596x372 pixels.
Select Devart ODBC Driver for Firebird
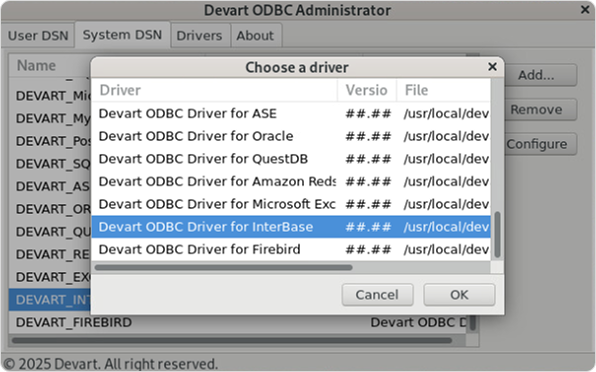coord(291,249)
